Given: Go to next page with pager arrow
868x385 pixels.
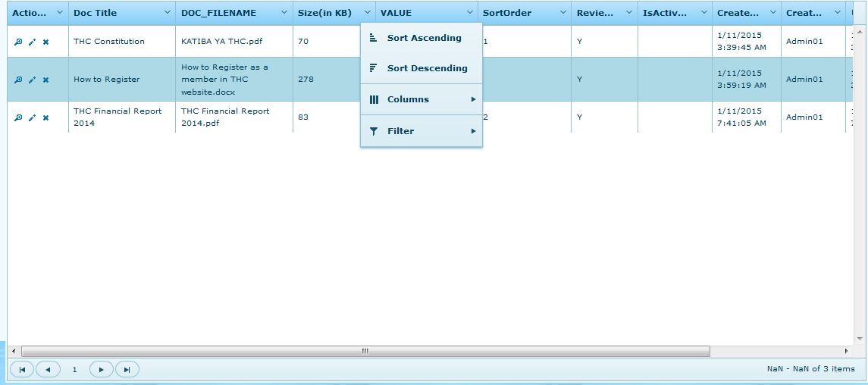Looking at the screenshot, I should pos(102,370).
